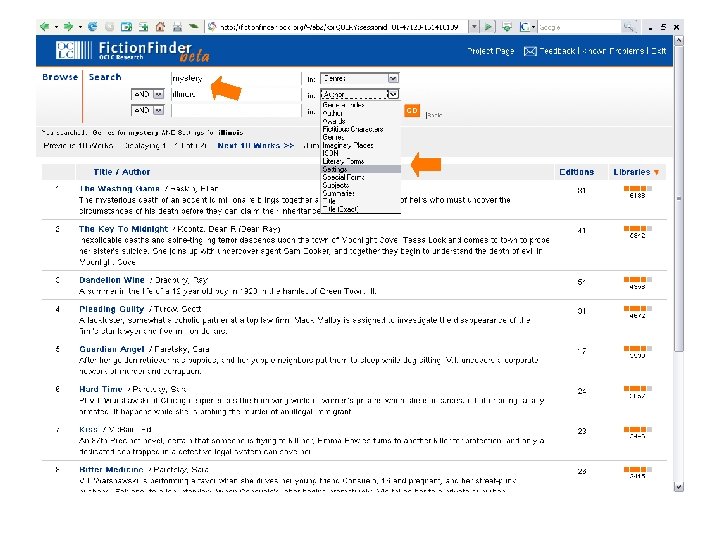Reload the page with the refresh icon
Screen dimensions: 720x540
coord(92,27)
